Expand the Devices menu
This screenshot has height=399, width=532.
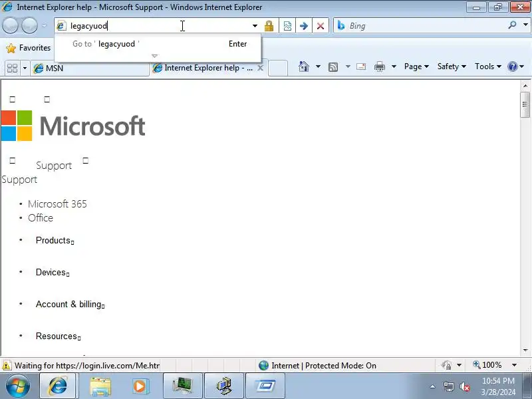tap(53, 272)
